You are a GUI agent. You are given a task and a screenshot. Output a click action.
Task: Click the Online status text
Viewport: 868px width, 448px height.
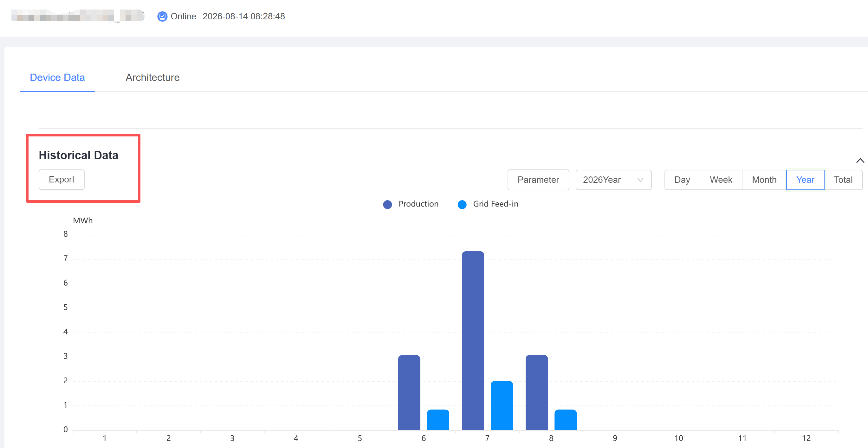pyautogui.click(x=183, y=16)
